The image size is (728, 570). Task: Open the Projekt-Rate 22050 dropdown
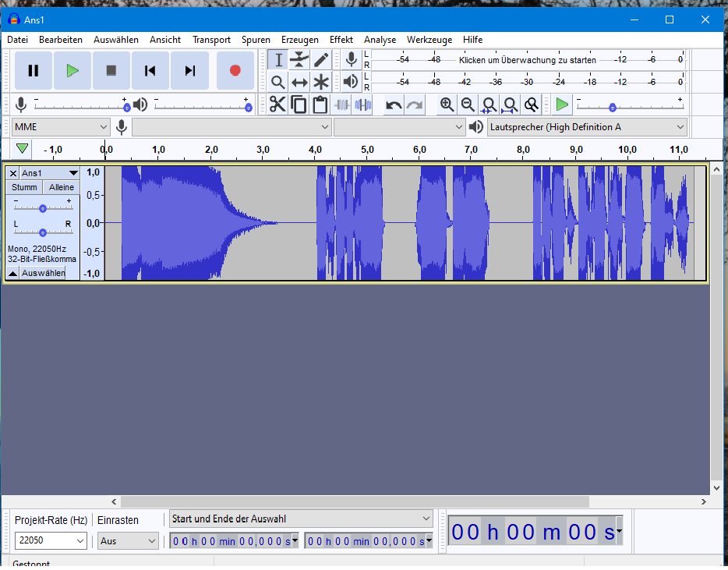pos(51,540)
